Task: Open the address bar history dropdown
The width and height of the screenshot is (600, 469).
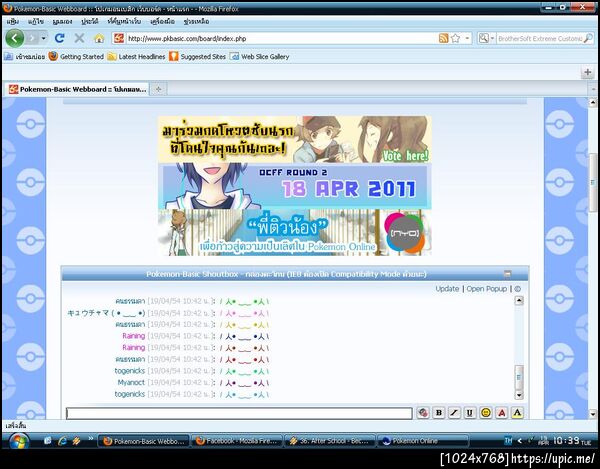Action: coord(467,38)
